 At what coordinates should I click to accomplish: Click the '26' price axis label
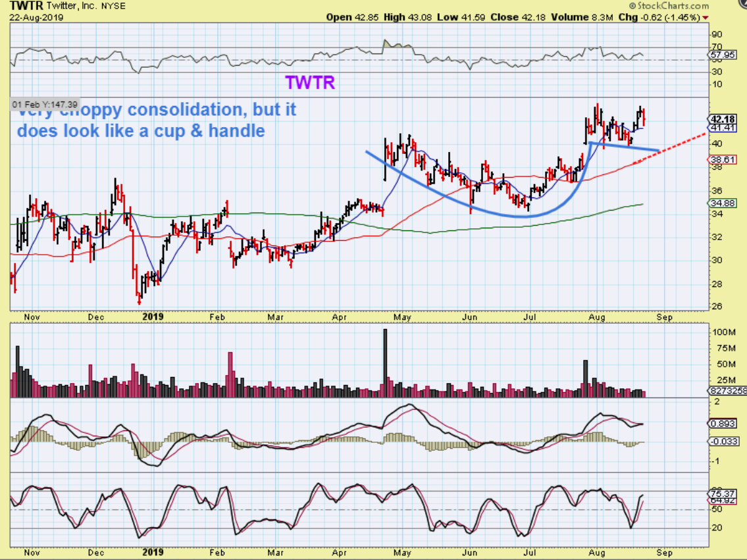pyautogui.click(x=717, y=306)
